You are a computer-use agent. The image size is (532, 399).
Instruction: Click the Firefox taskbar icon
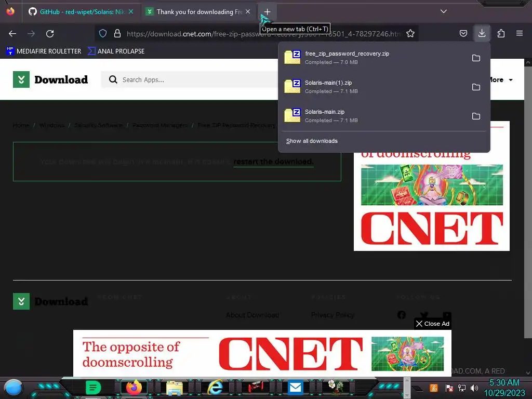[x=134, y=388]
